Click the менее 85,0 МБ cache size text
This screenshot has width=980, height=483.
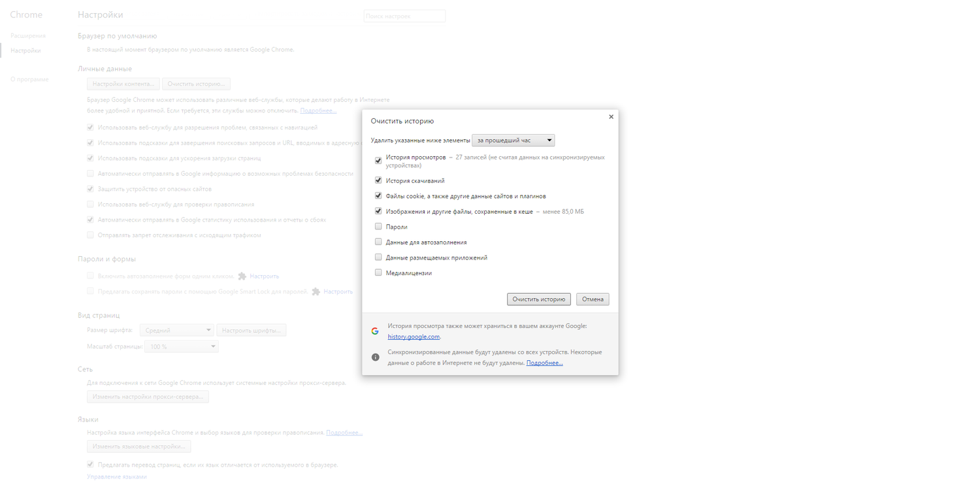(x=564, y=212)
